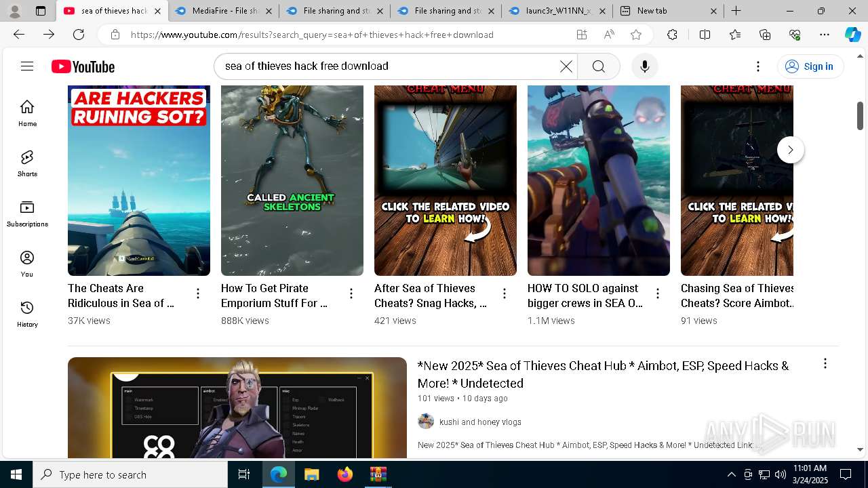The image size is (868, 488).
Task: Open options for 'After Sea of Thieves Cheats' short
Action: pyautogui.click(x=505, y=293)
